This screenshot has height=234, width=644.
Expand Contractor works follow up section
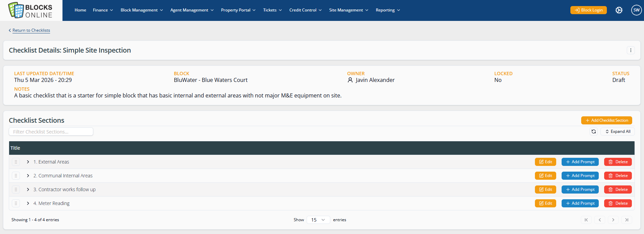pos(28,189)
